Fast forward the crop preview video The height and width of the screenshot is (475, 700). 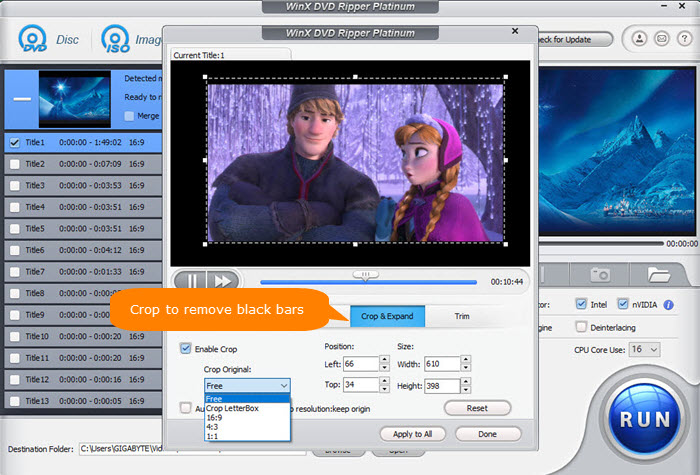(223, 281)
